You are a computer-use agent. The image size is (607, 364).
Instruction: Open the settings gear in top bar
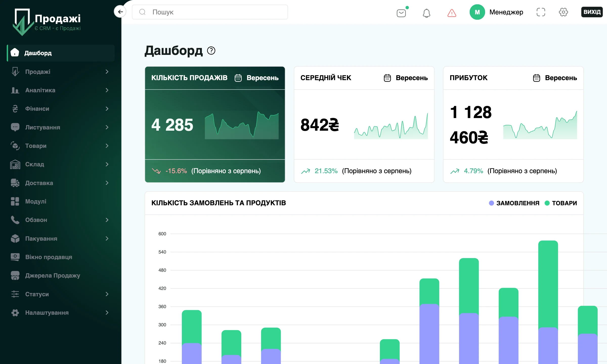tap(563, 12)
